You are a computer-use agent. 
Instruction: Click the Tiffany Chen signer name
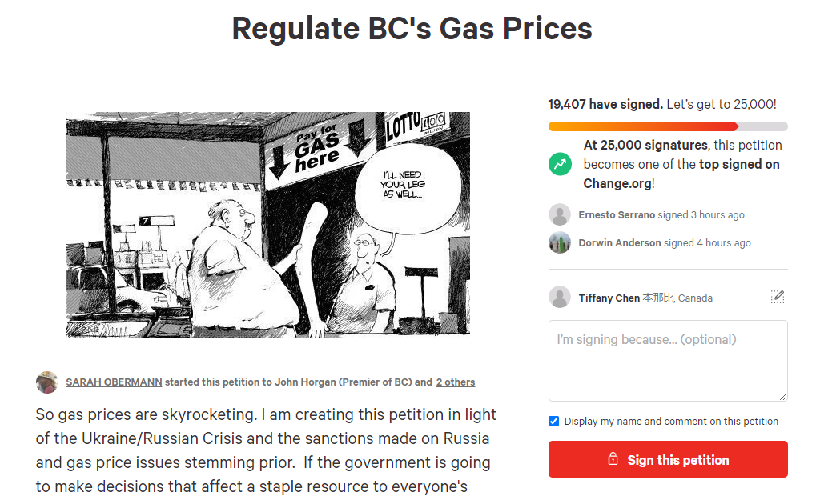(609, 298)
